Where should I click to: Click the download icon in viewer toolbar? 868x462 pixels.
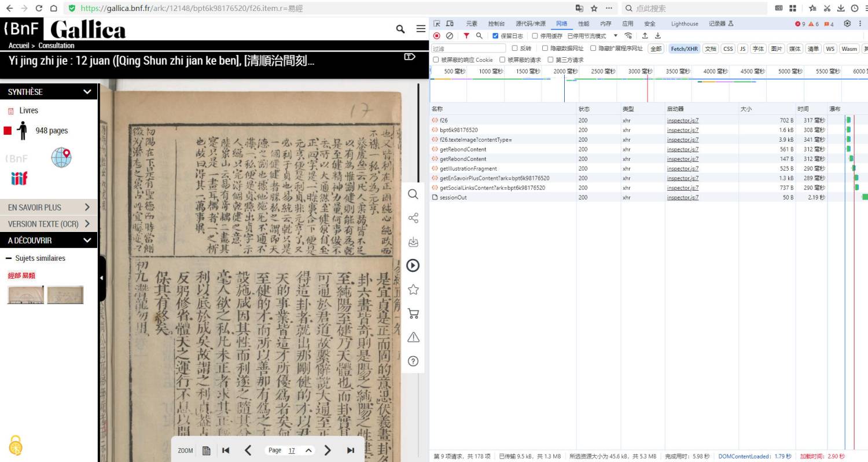(x=413, y=242)
